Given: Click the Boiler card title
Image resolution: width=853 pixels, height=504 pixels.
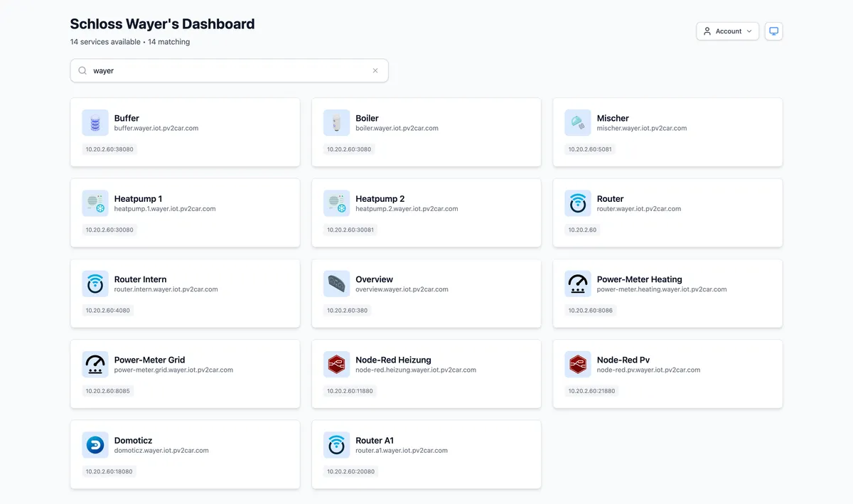Looking at the screenshot, I should click(x=368, y=118).
